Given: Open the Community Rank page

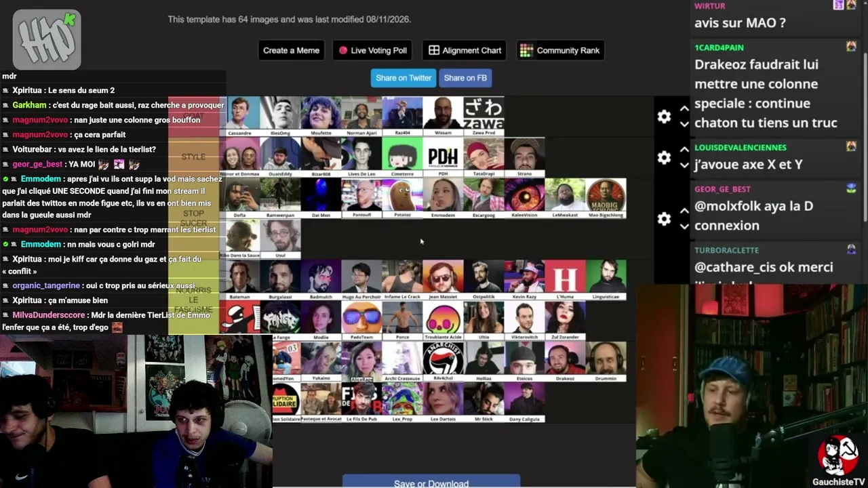Looking at the screenshot, I should point(560,50).
